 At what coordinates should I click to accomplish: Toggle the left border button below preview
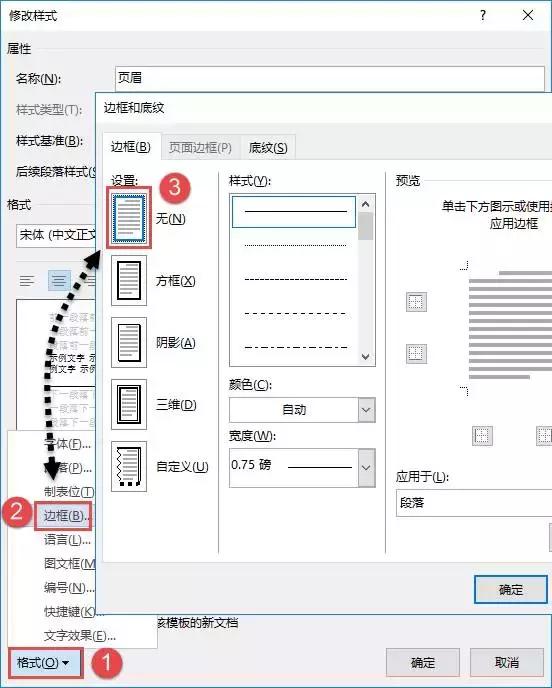click(482, 436)
